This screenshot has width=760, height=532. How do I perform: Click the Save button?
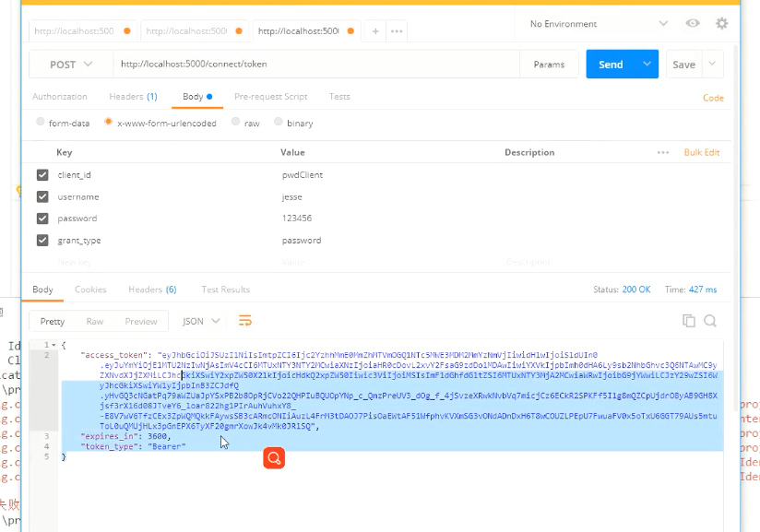(x=683, y=65)
